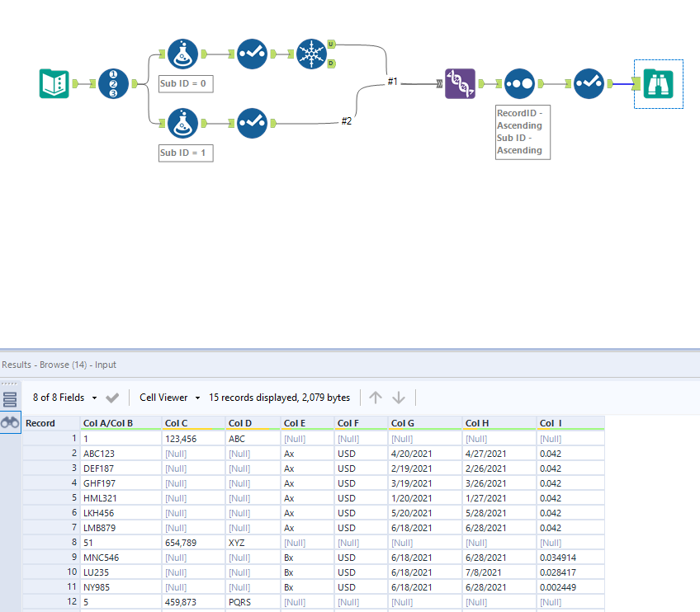Select the LKH456 cell
The image size is (700, 612).
point(121,513)
